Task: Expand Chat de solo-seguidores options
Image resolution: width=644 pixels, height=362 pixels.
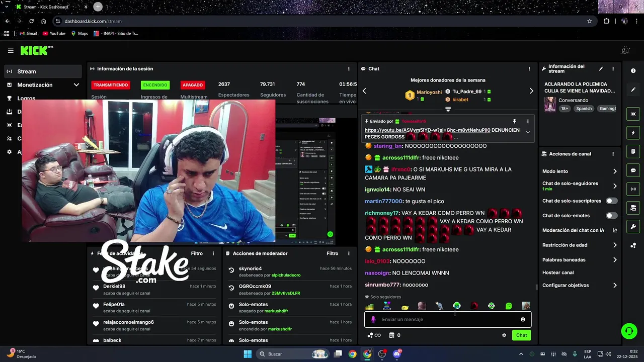Action: point(615,186)
